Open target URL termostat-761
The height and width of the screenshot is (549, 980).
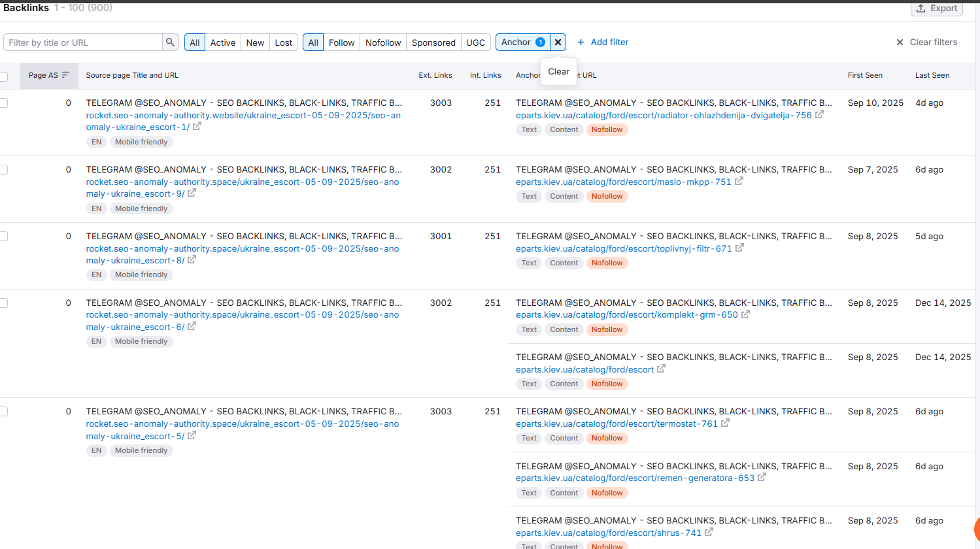(617, 424)
